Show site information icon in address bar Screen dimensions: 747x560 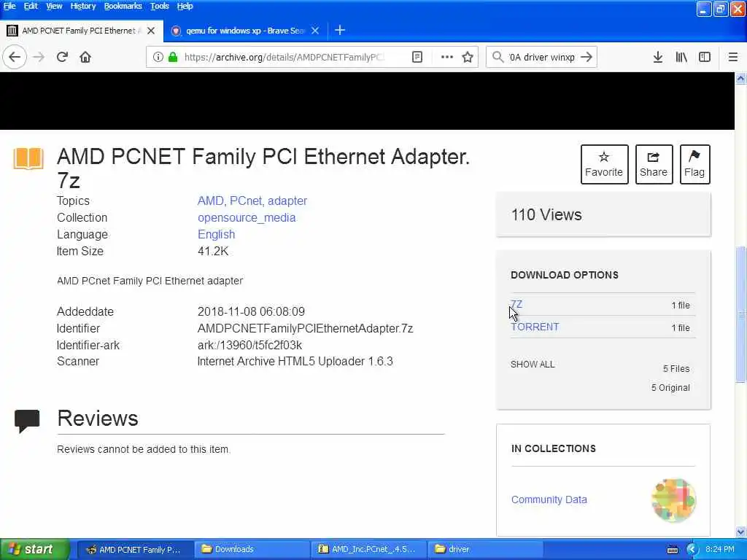[158, 57]
